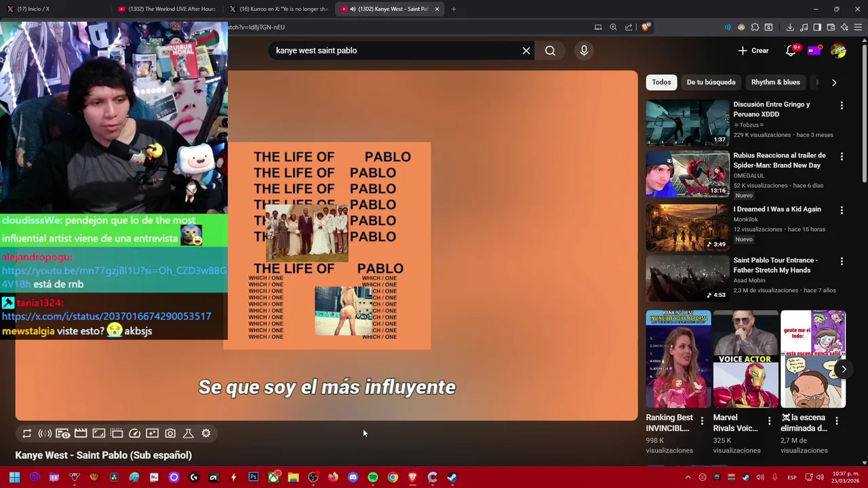Take a screenshot with the camera icon
The image size is (868, 488).
(x=170, y=434)
